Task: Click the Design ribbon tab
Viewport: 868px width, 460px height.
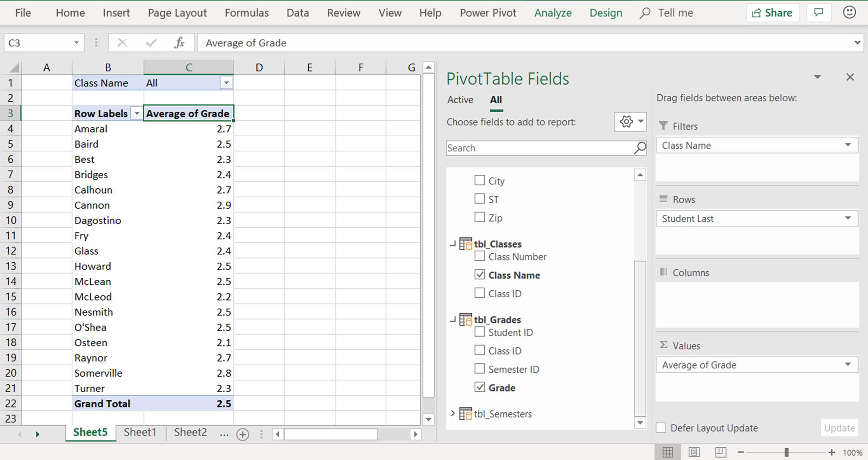Action: point(606,13)
